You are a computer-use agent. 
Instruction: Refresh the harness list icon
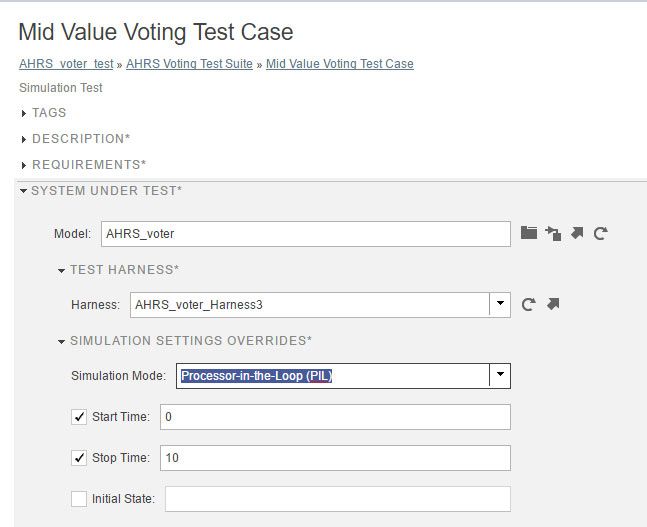coord(529,304)
